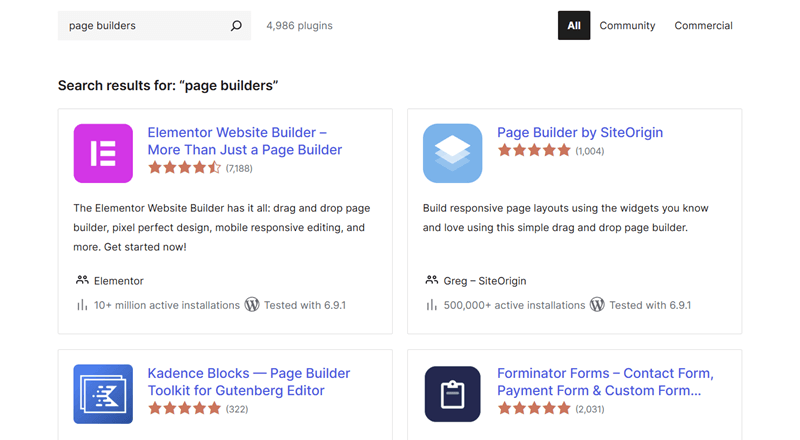View Elementor's star rating

185,167
